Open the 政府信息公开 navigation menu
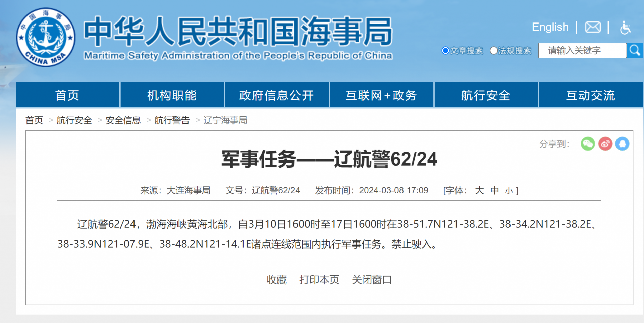This screenshot has width=644, height=323. (277, 95)
